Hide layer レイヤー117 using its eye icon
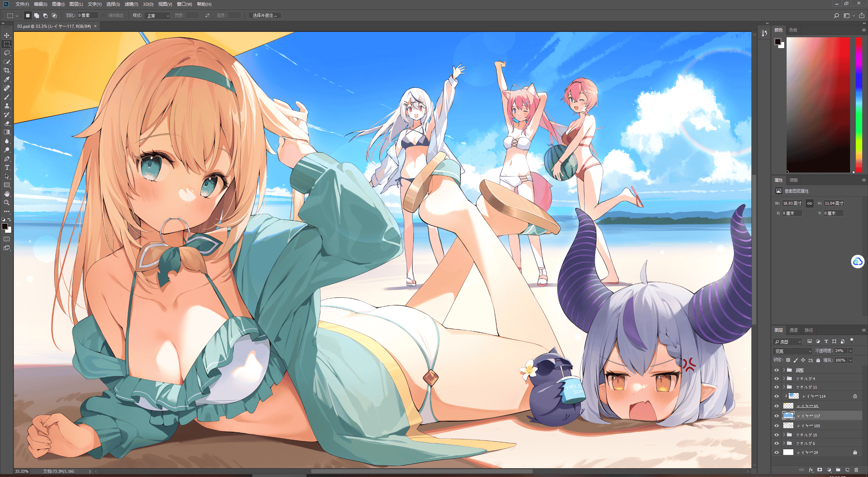Image resolution: width=868 pixels, height=477 pixels. click(776, 416)
